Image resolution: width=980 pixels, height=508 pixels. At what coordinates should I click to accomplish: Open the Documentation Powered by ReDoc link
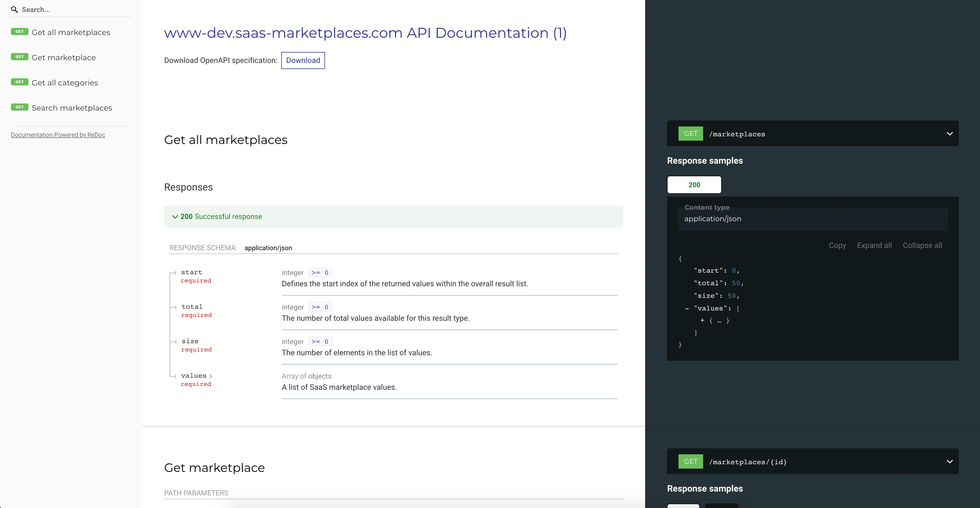click(x=58, y=135)
